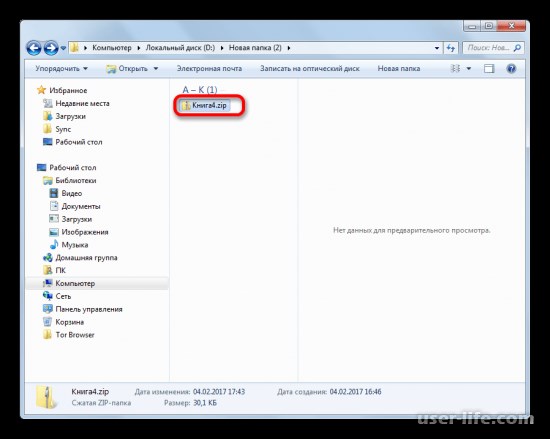Image resolution: width=550 pixels, height=439 pixels.
Task: Select the Книга4.zip archive file
Action: [205, 106]
